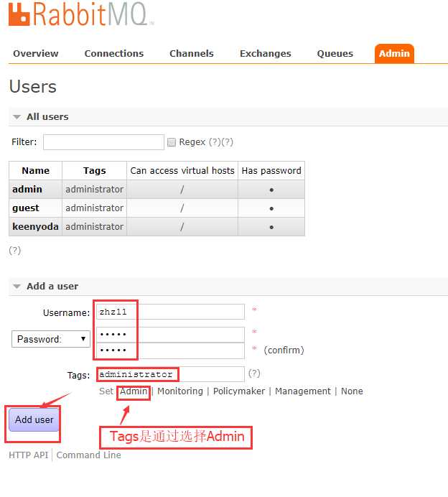Viewport: 448px width, 497px height.
Task: Open the first Regex help (?) link
Action: pos(215,141)
